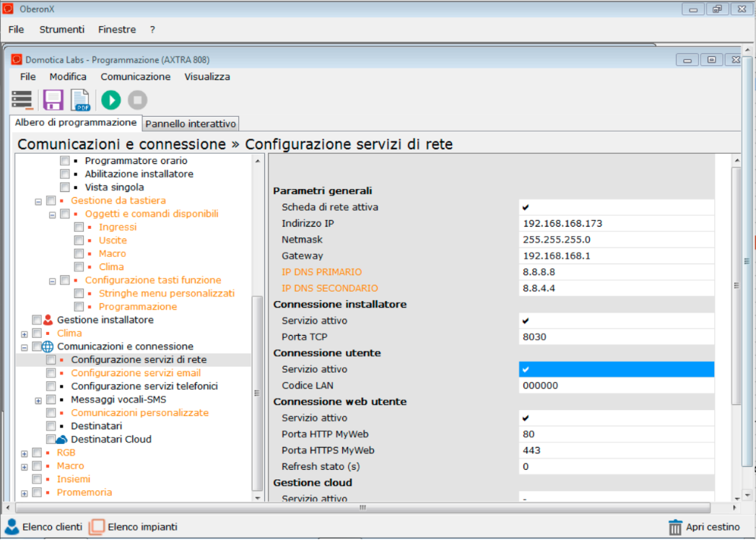Click the Elenco impianti icon
The width and height of the screenshot is (756, 540).
click(x=97, y=526)
